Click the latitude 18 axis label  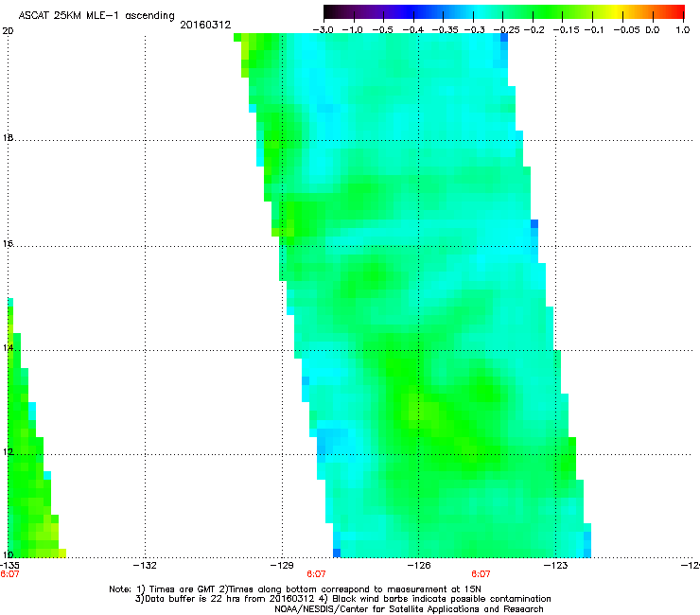click(8, 137)
